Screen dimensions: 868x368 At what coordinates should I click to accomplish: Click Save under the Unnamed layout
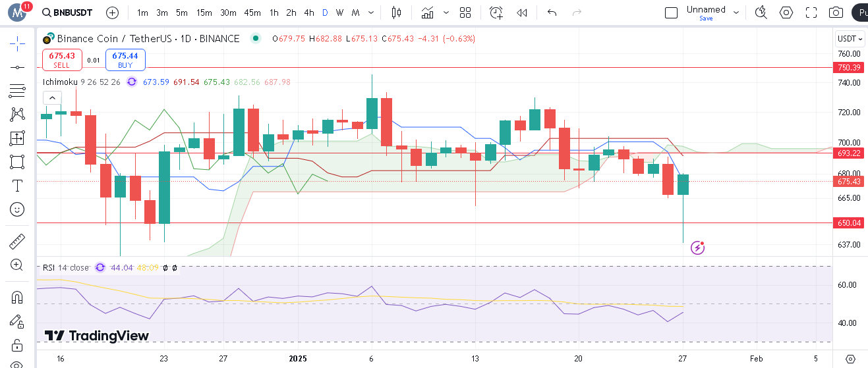pyautogui.click(x=706, y=18)
